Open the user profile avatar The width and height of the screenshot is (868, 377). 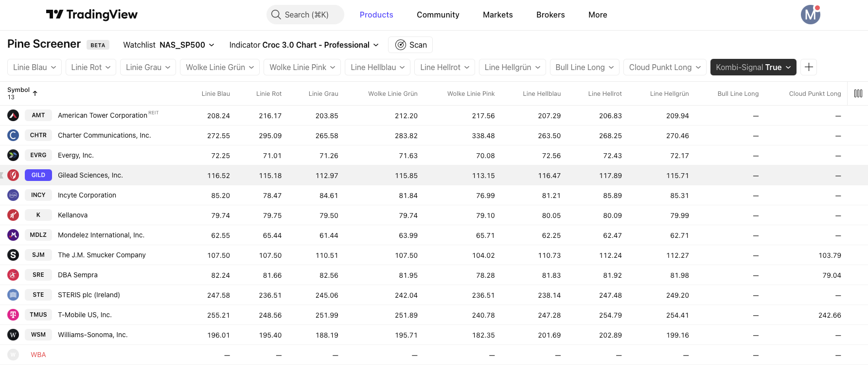click(x=810, y=15)
